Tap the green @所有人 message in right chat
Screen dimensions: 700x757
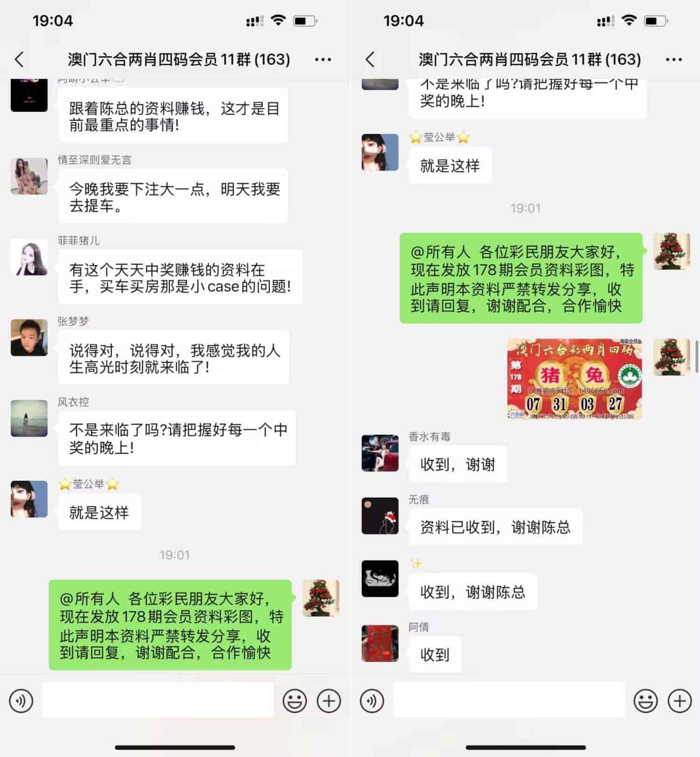tap(521, 278)
